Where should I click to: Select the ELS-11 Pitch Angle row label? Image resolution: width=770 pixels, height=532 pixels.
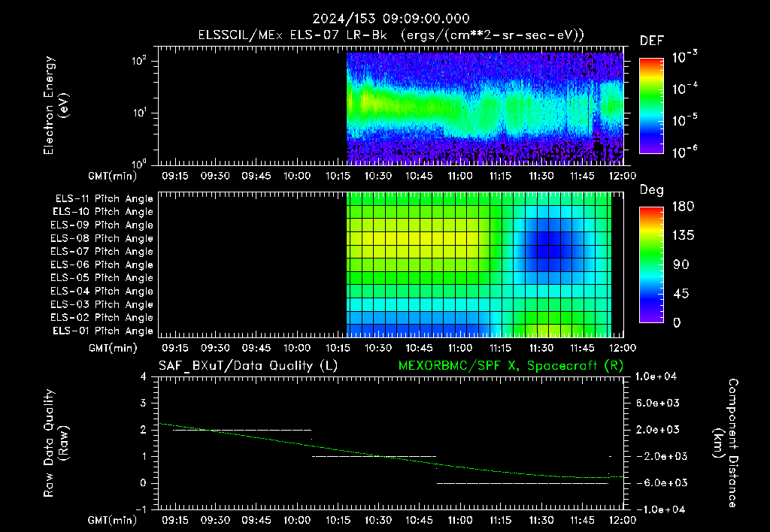point(104,199)
